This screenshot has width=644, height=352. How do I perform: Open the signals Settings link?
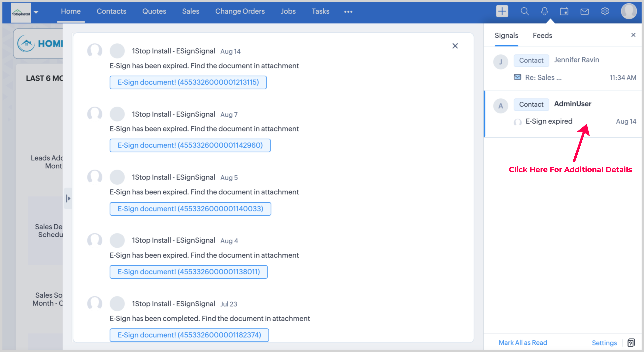tap(604, 343)
